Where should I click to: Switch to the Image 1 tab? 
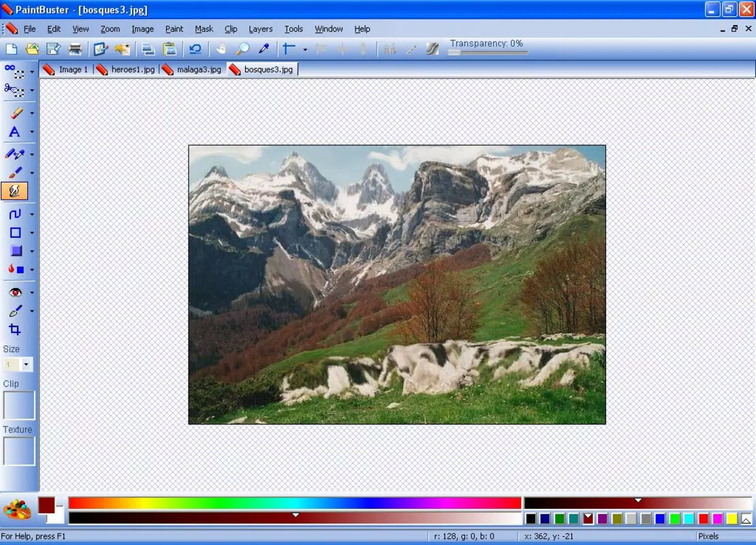click(65, 69)
